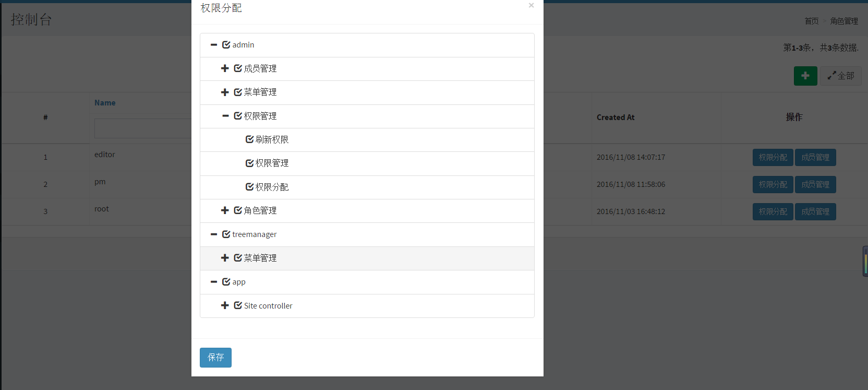The width and height of the screenshot is (868, 390).
Task: Toggle the app checkbox
Action: (x=226, y=282)
